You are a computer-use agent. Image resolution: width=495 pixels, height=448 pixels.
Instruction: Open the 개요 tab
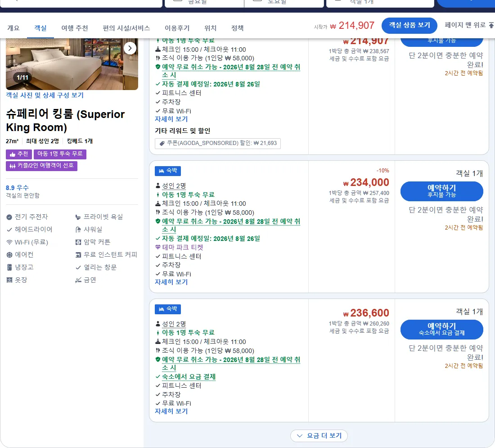click(13, 28)
